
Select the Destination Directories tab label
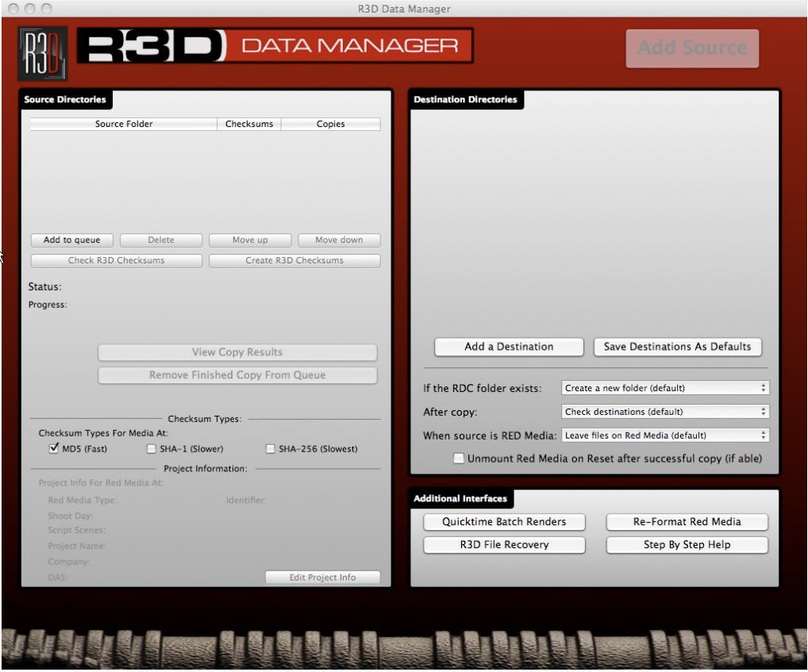465,99
